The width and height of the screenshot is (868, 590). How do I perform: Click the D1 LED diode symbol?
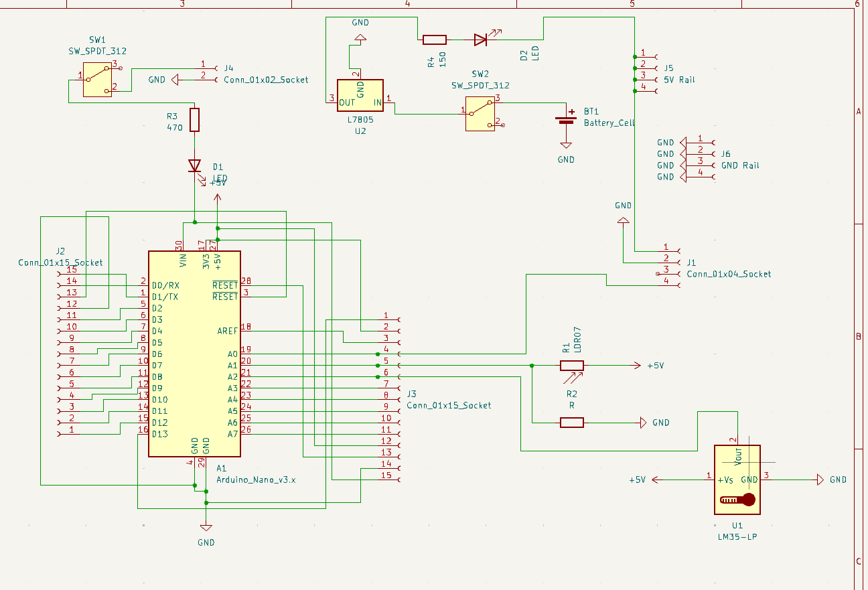pyautogui.click(x=194, y=165)
